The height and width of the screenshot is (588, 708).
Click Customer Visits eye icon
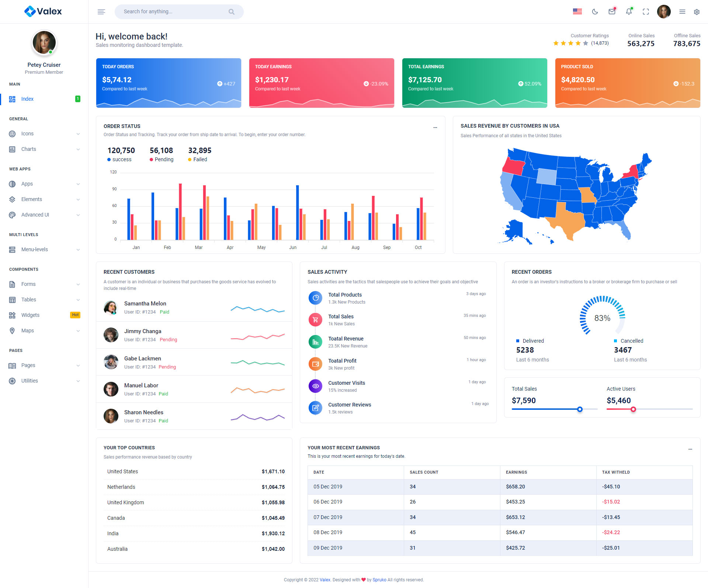[x=315, y=386]
